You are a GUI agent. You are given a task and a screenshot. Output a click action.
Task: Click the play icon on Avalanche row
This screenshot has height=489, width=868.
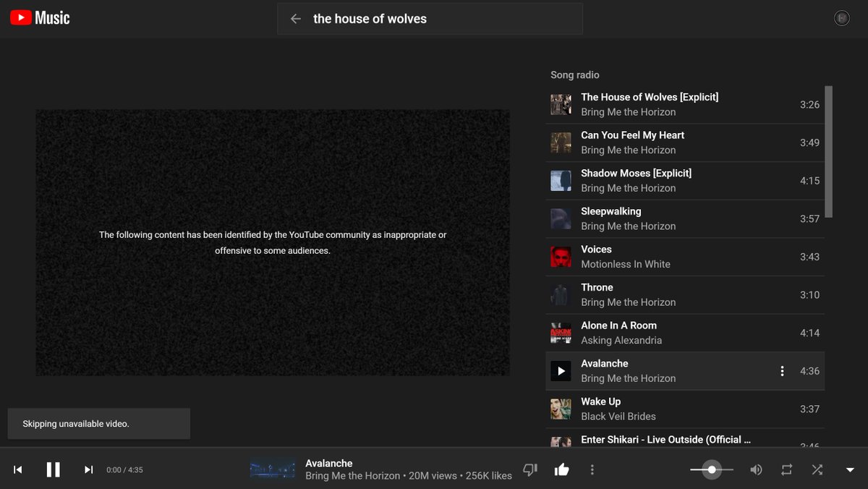tap(561, 371)
